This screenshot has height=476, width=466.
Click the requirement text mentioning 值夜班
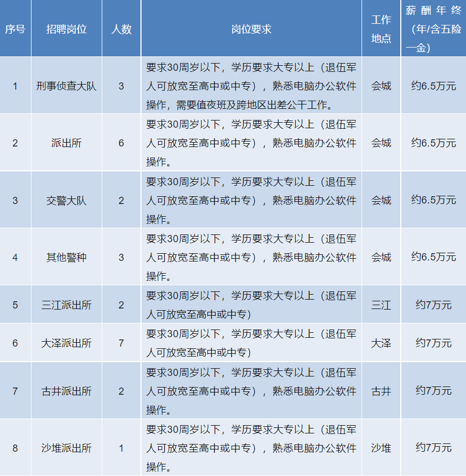(251, 104)
